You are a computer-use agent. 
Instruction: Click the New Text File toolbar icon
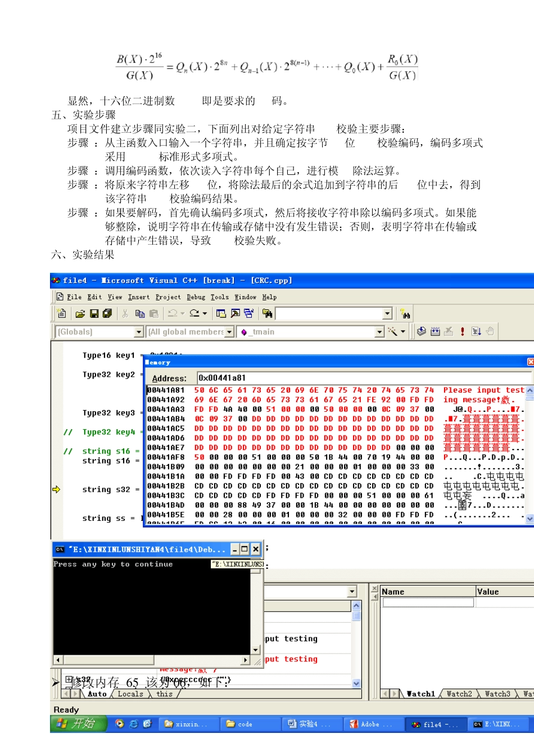[x=62, y=313]
